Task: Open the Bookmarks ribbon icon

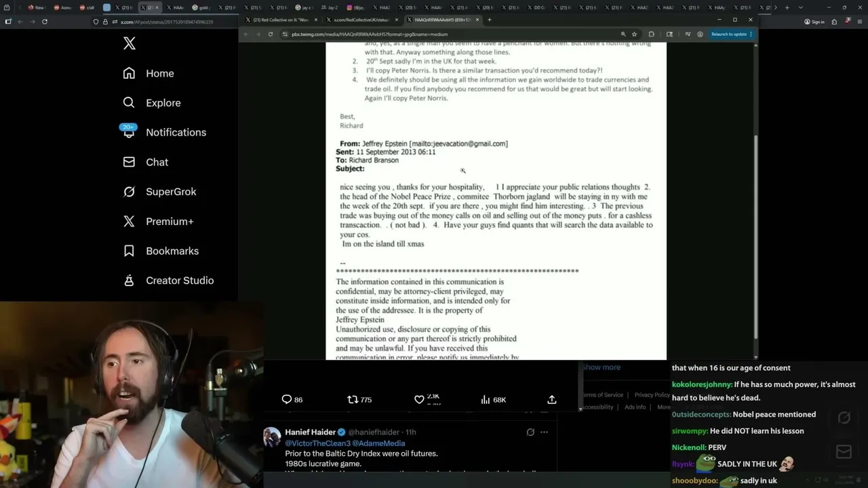Action: click(129, 251)
